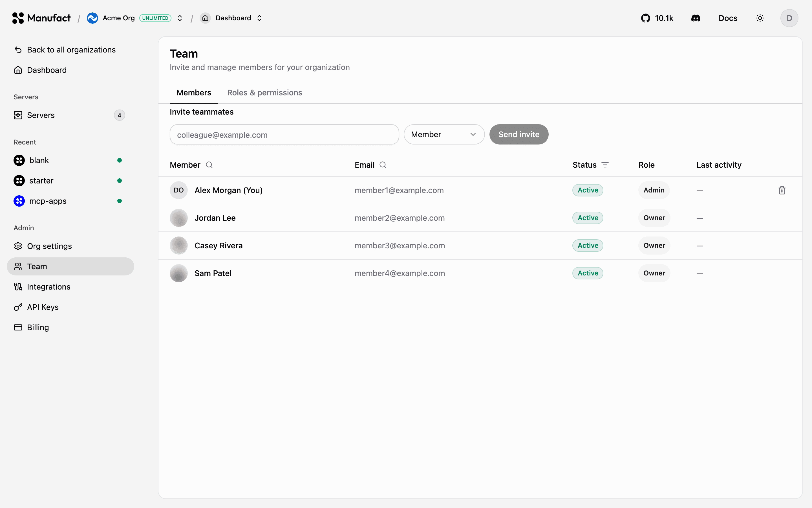Expand the Dashboard breadcrumb switcher chevrons

click(259, 18)
